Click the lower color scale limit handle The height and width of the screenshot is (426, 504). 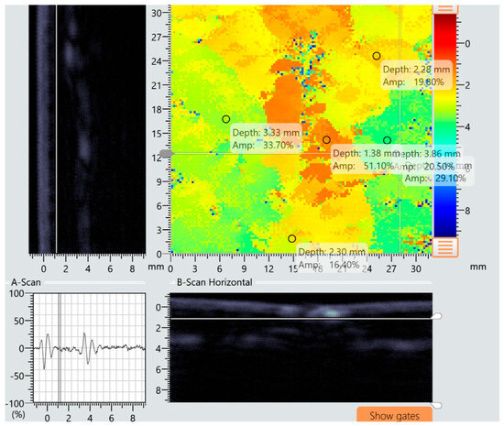point(444,247)
